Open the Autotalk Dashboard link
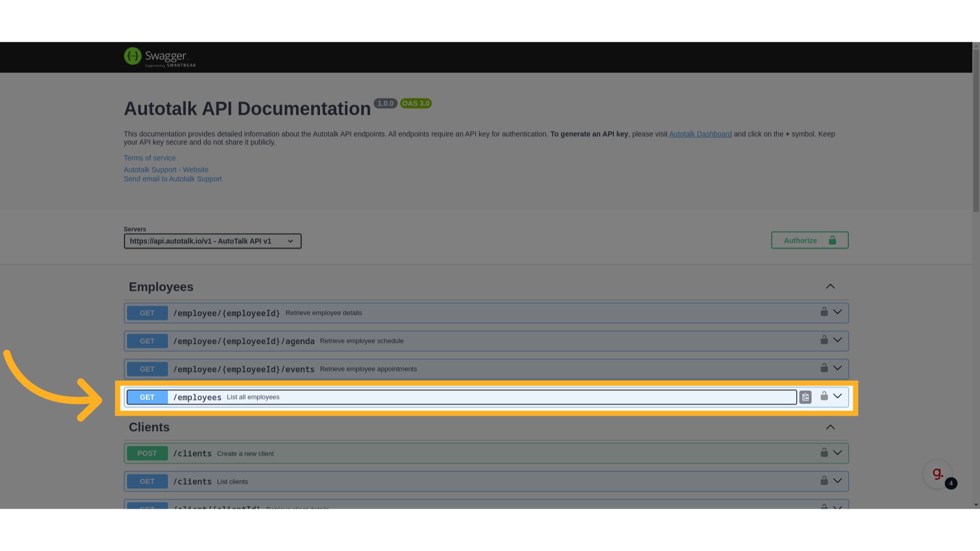Image resolution: width=980 pixels, height=551 pixels. point(700,134)
